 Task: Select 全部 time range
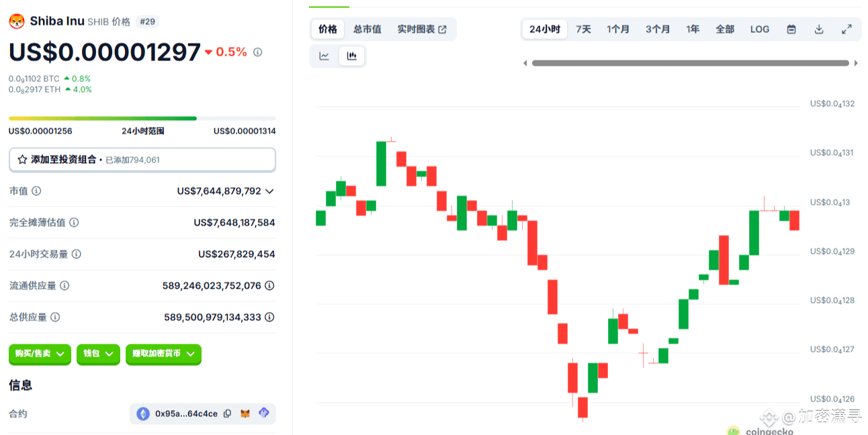coord(725,29)
